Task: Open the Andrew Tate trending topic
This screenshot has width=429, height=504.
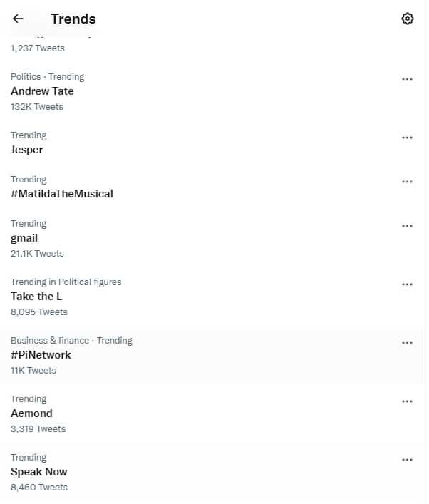Action: (x=43, y=91)
